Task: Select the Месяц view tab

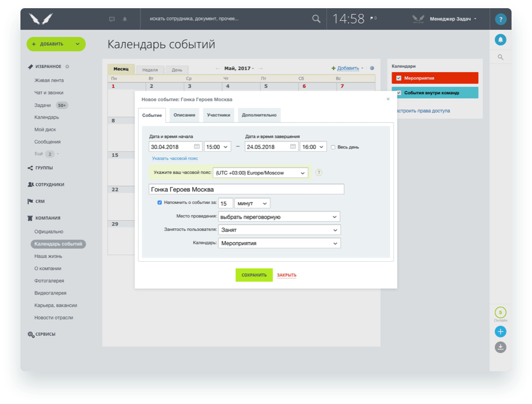Action: 121,69
